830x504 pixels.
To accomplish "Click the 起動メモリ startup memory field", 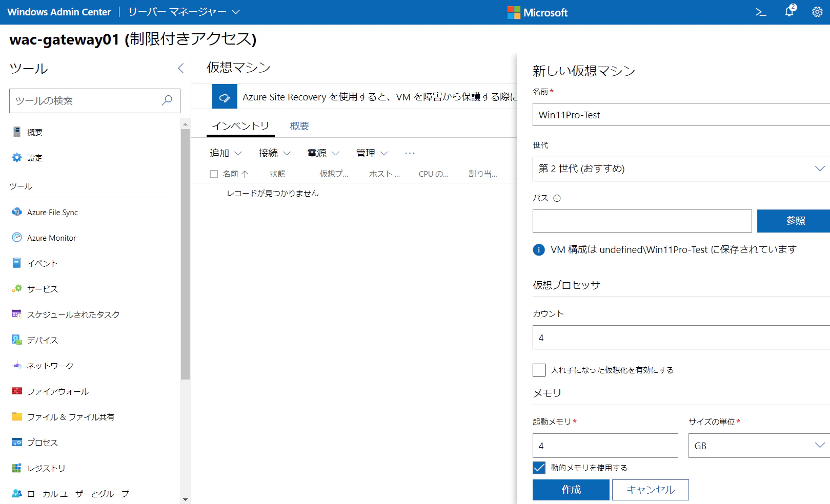I will pos(605,446).
